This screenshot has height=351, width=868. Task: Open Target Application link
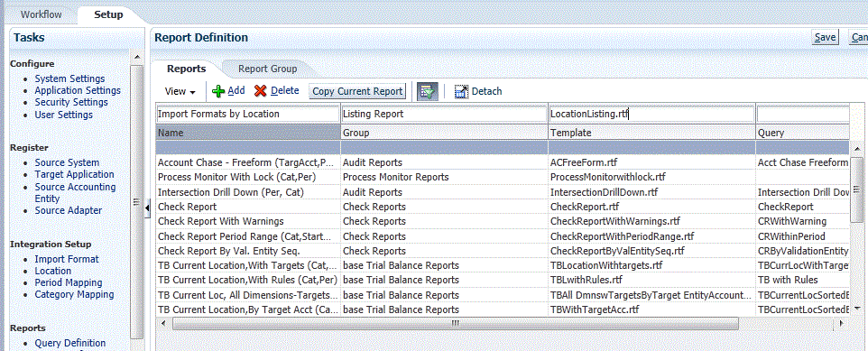pyautogui.click(x=75, y=174)
